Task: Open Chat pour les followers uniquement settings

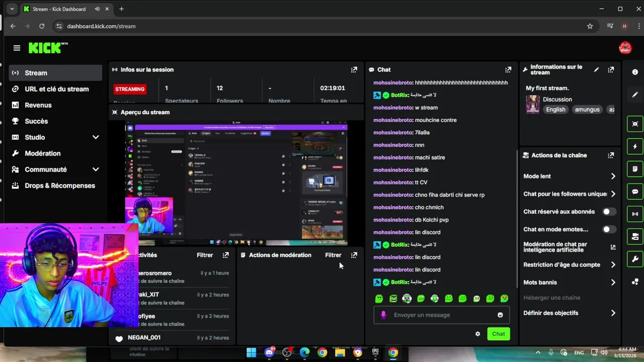Action: tap(570, 194)
